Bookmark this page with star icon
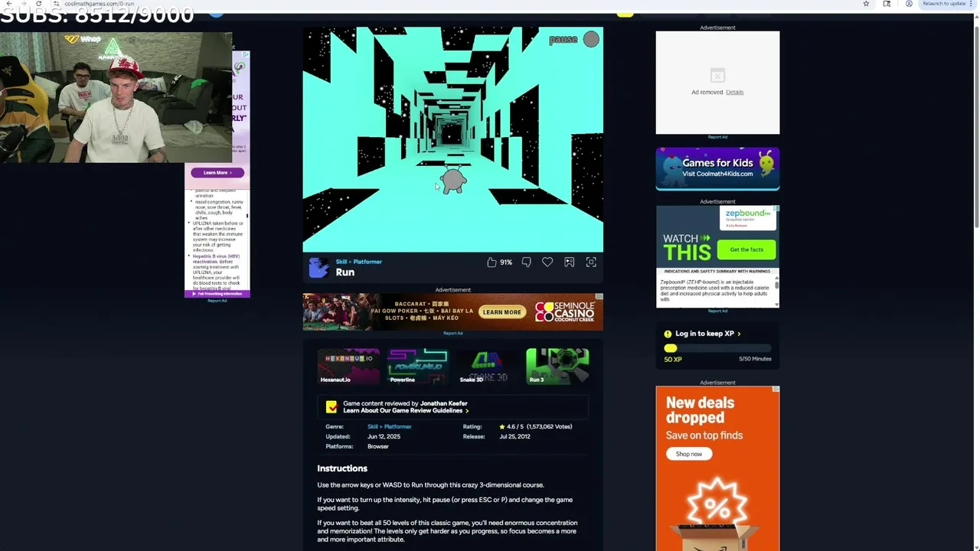Screen dimensions: 980x551 pyautogui.click(x=866, y=4)
